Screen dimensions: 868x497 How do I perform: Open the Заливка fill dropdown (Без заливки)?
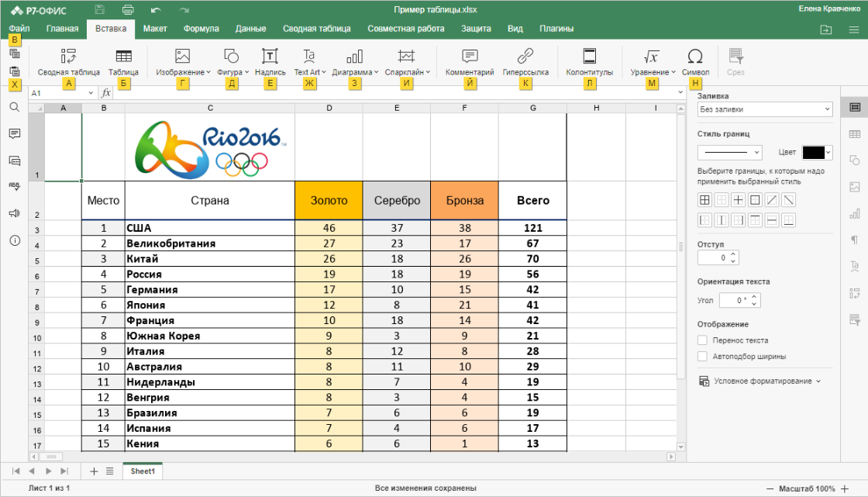[x=764, y=109]
